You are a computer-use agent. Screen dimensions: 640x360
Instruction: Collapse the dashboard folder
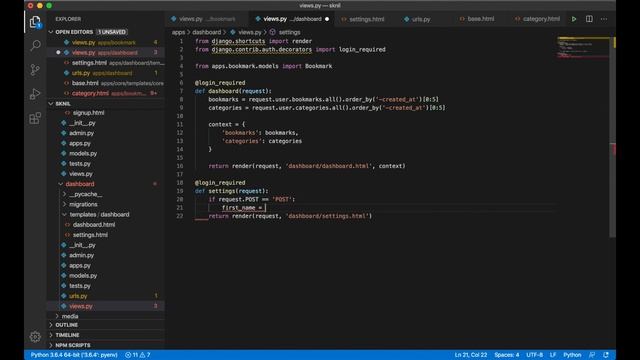pyautogui.click(x=60, y=184)
